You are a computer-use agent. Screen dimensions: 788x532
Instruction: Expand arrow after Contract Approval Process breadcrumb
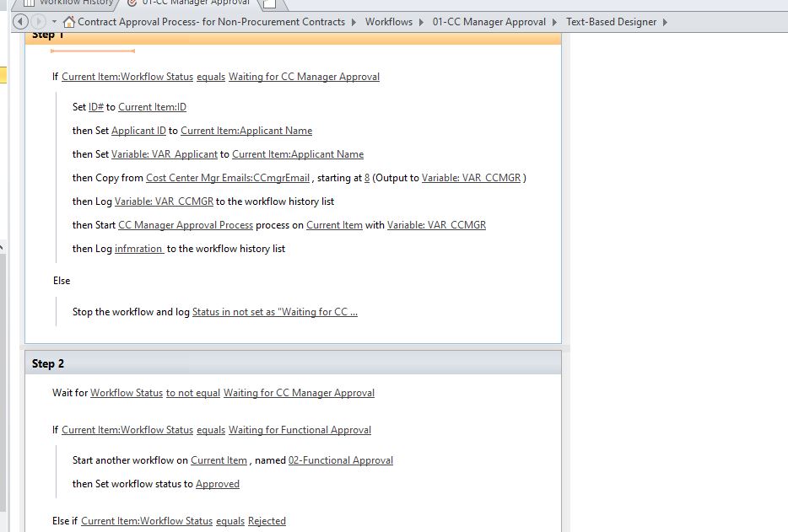354,22
